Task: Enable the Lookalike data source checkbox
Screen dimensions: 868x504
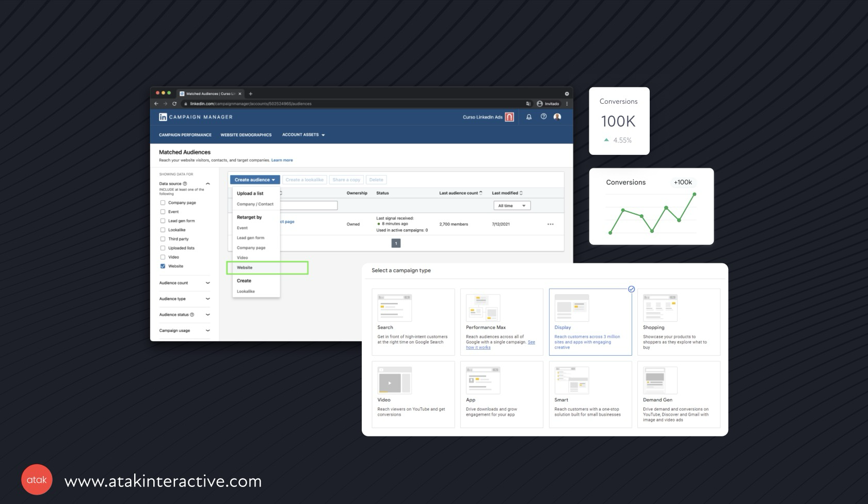Action: (163, 230)
